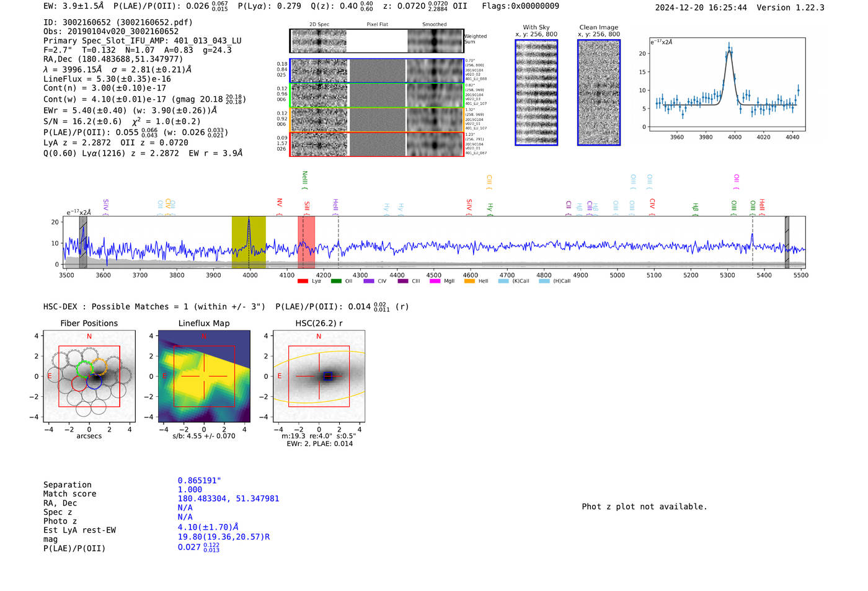Click the LyA z = 2.2872 redshift line

77,143
